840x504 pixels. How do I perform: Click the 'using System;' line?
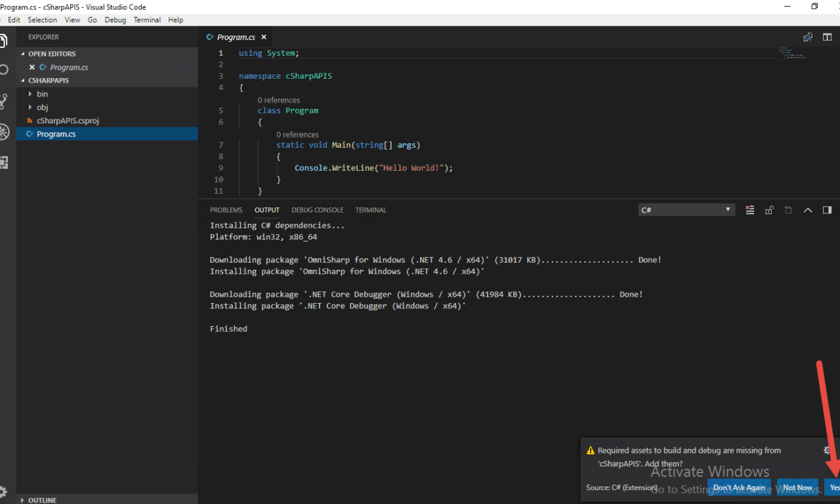pos(269,53)
